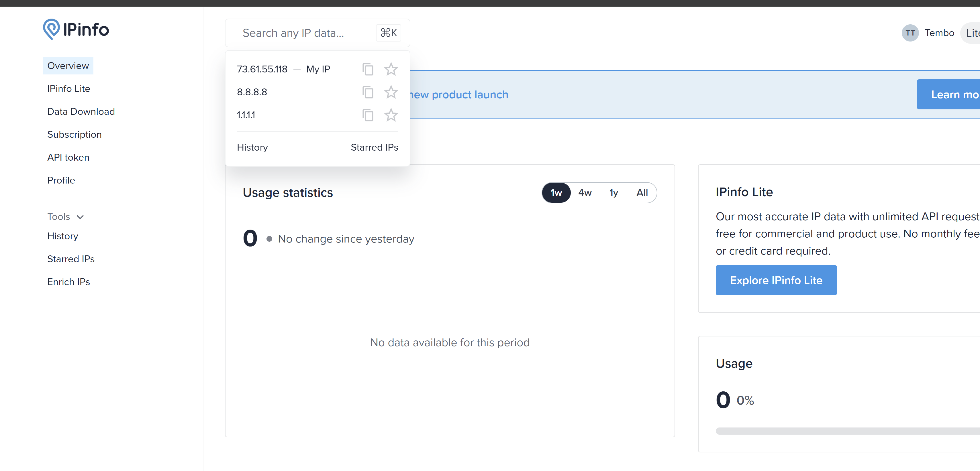Image resolution: width=980 pixels, height=471 pixels.
Task: Click the Usage statistics heading
Action: [288, 193]
